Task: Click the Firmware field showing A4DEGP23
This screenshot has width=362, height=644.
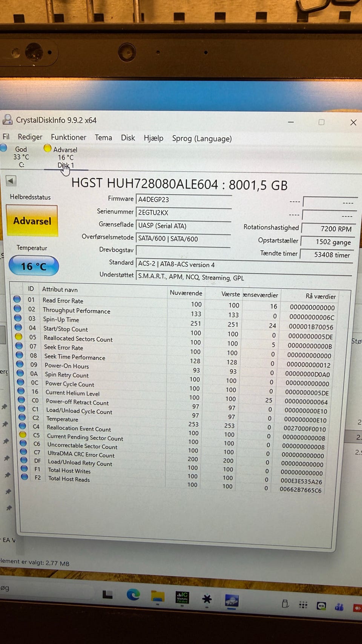Action: tap(184, 200)
